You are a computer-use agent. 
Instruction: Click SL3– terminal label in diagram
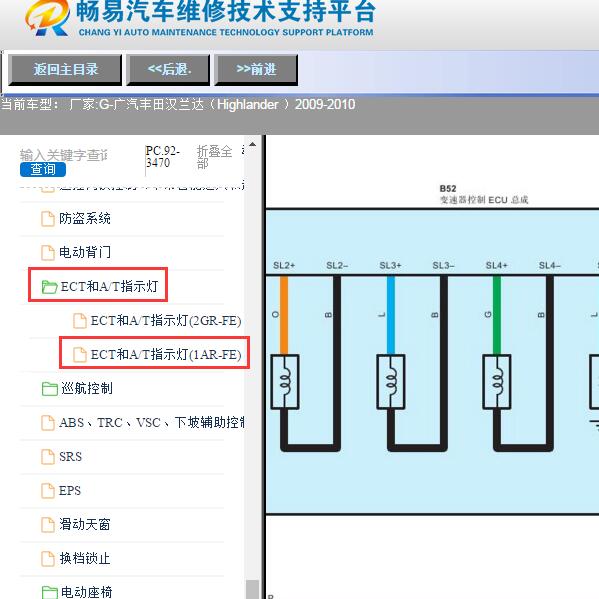click(x=443, y=266)
